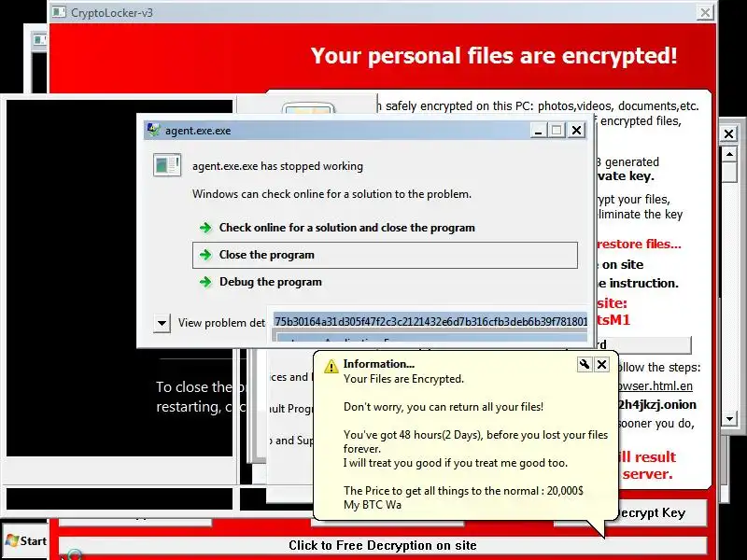This screenshot has width=747, height=560.
Task: Click the agent.exe.exe title bar icon
Action: point(153,130)
